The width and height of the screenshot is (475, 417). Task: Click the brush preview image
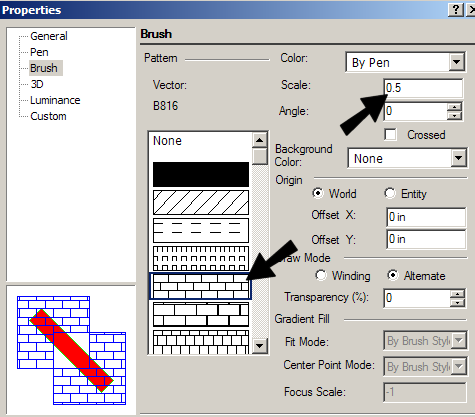click(71, 350)
